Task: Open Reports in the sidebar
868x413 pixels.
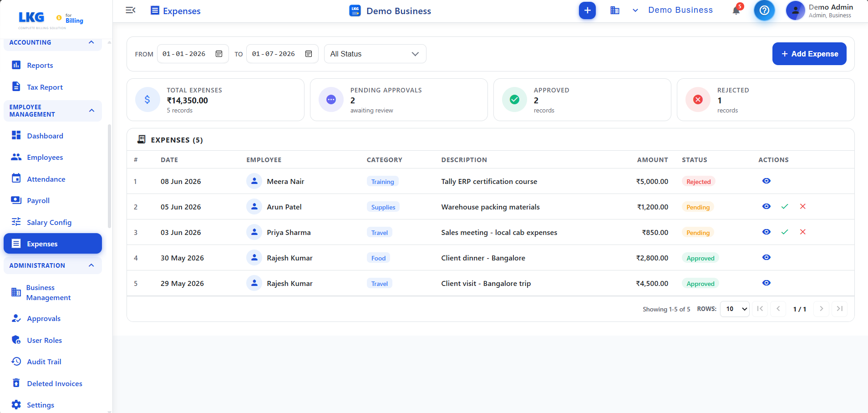Action: tap(53, 65)
